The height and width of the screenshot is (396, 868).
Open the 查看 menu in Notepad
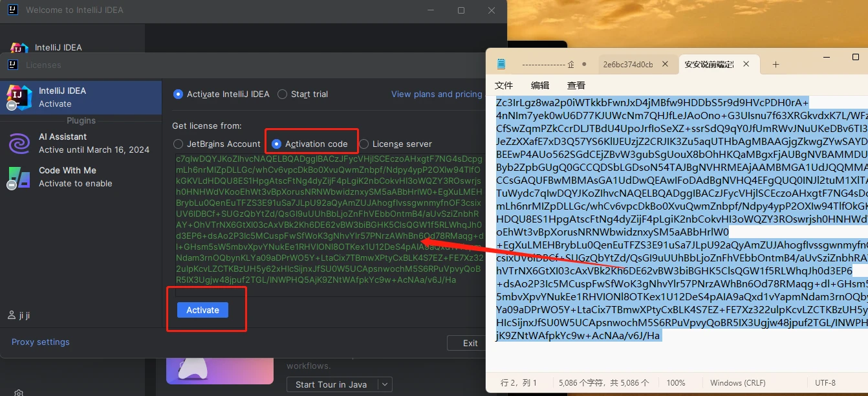576,85
